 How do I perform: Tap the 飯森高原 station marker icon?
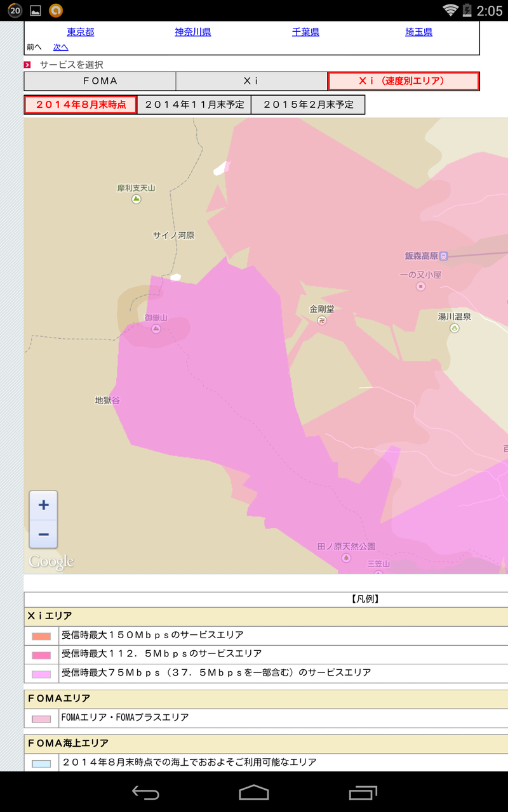444,256
